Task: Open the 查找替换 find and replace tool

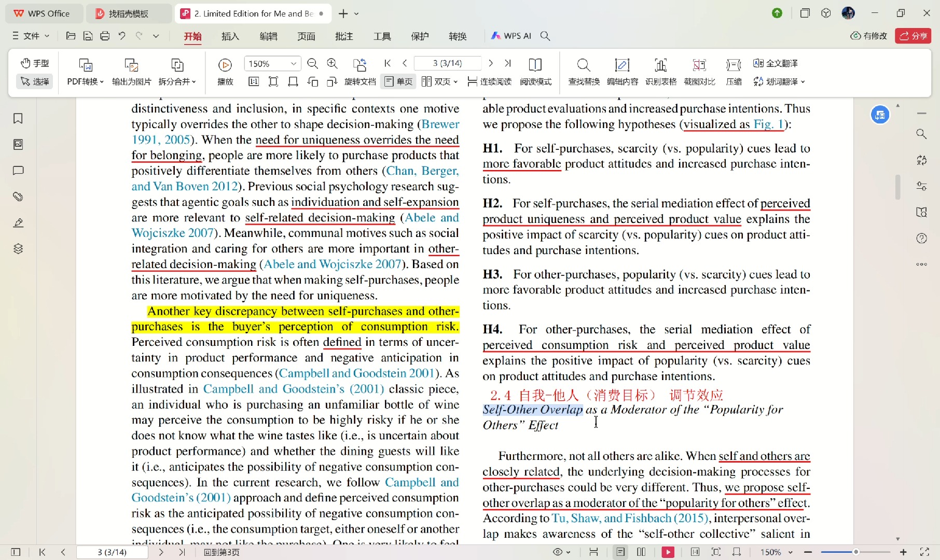Action: point(584,65)
